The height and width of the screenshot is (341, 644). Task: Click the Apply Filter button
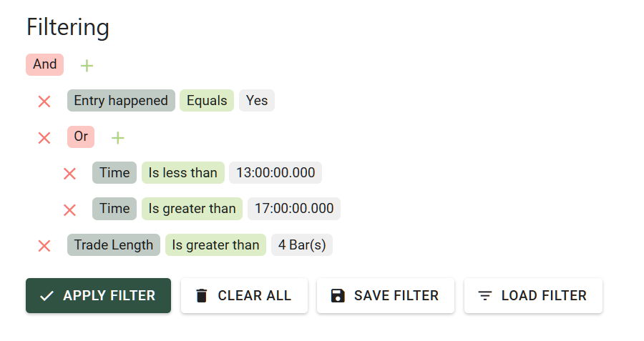[98, 296]
